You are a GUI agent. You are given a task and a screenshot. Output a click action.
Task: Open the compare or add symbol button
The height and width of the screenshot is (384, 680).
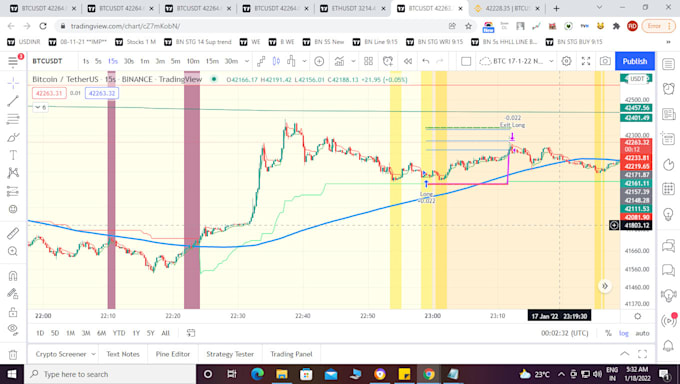coord(319,61)
